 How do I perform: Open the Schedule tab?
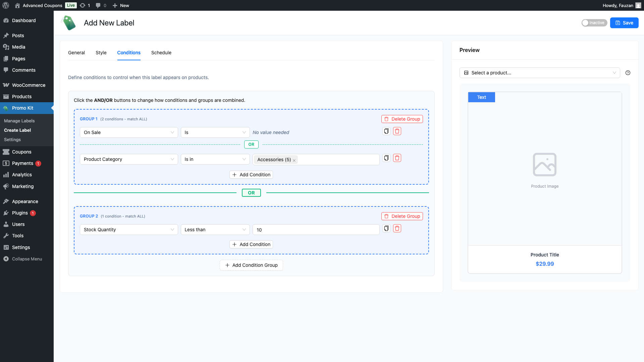pos(161,53)
